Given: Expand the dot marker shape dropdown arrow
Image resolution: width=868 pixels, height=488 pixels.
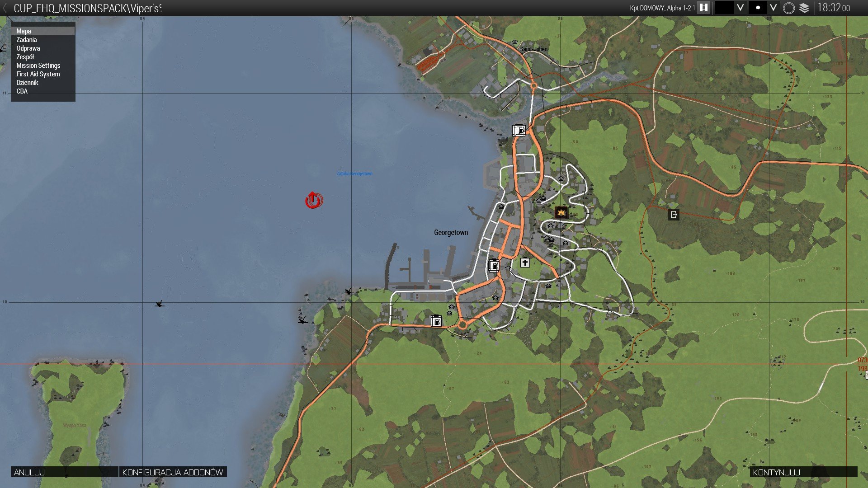Looking at the screenshot, I should click(773, 8).
